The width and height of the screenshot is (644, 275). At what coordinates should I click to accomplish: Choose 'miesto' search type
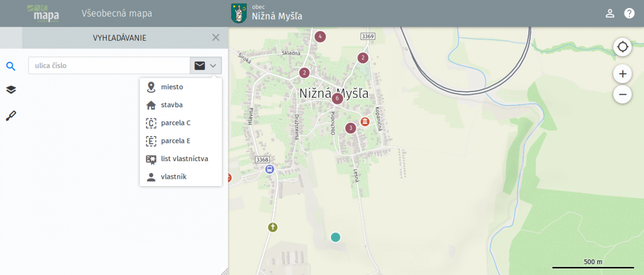pos(172,87)
